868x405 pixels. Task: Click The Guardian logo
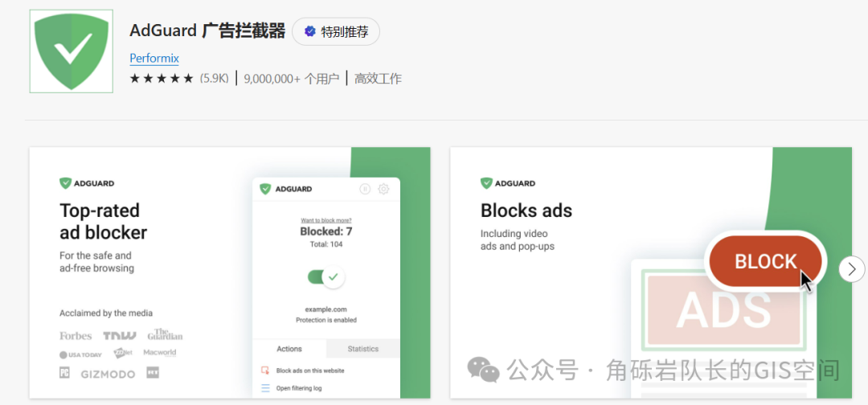coord(165,334)
